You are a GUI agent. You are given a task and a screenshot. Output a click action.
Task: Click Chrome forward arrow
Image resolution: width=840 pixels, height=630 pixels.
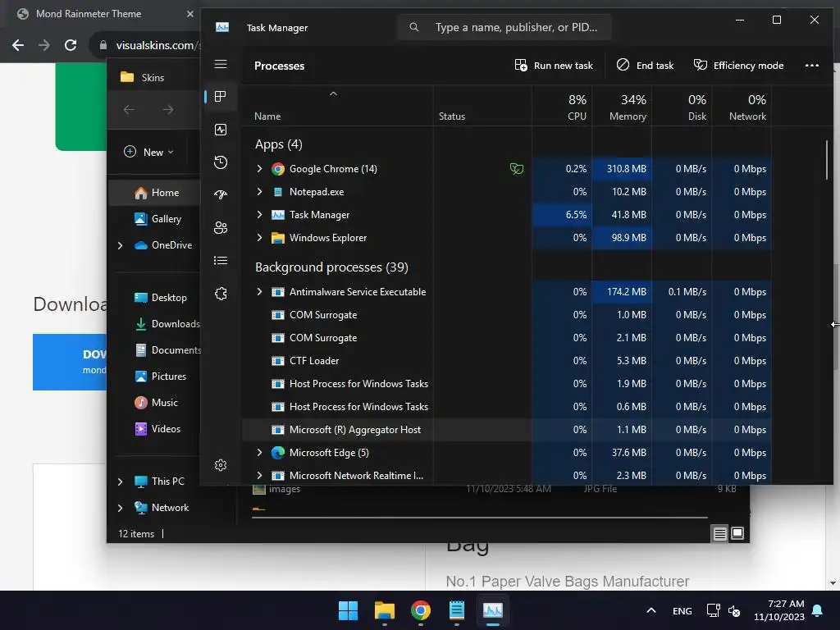pos(44,46)
